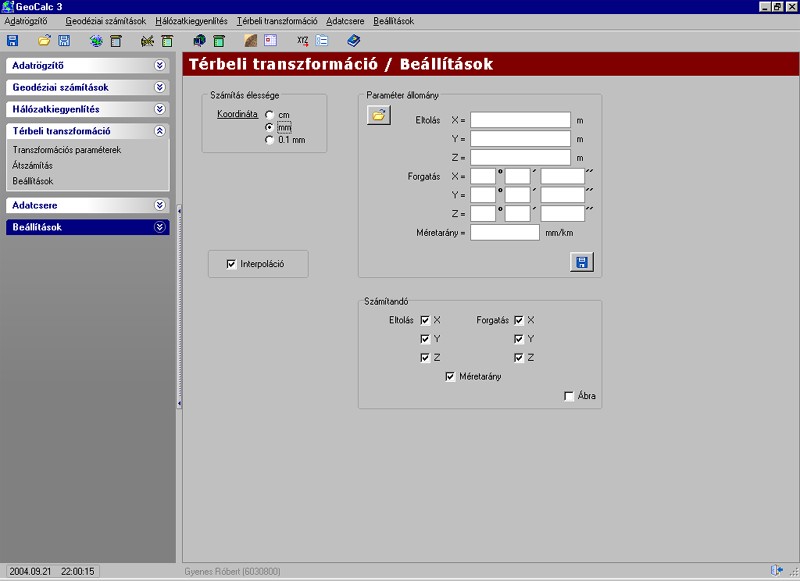Open the Adatrögzítő menu

[26, 21]
